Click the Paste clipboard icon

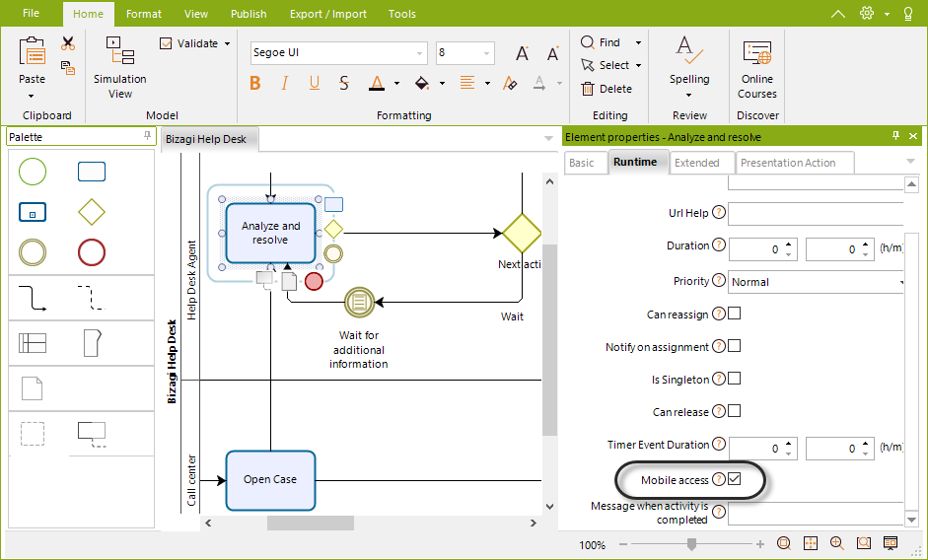click(32, 51)
